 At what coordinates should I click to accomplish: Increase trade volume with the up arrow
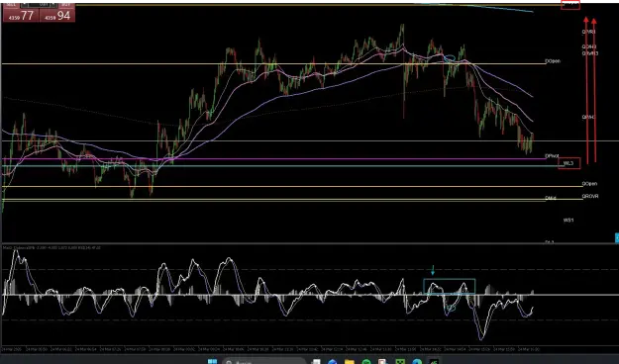(54, 5)
